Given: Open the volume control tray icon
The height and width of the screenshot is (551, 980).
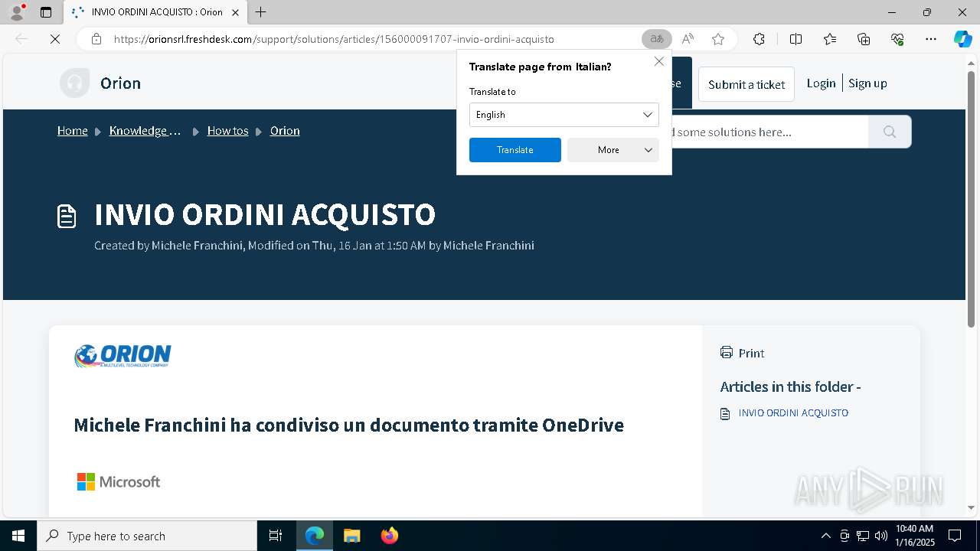Looking at the screenshot, I should pos(881,536).
